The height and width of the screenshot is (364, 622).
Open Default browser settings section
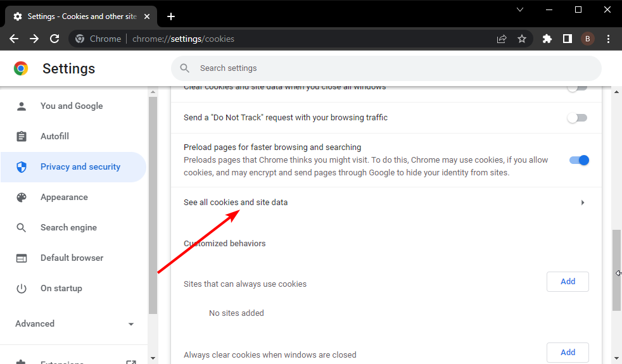click(73, 258)
